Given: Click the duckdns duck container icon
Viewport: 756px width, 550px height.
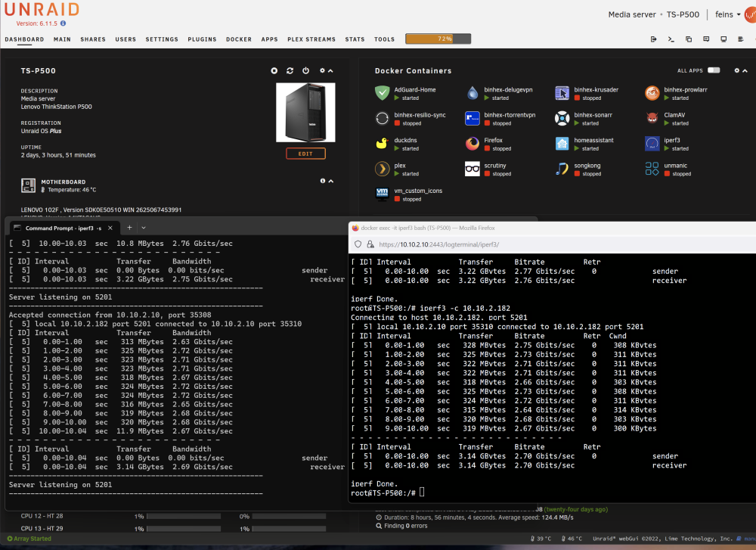Looking at the screenshot, I should click(383, 143).
